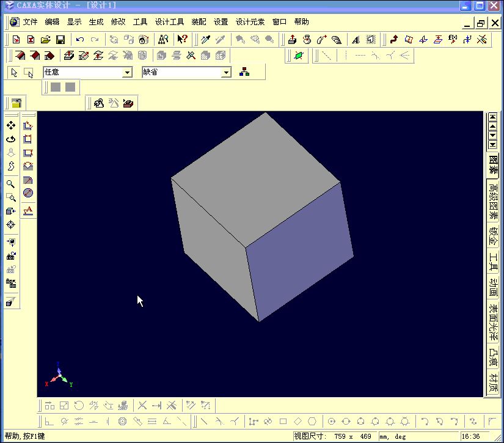The height and width of the screenshot is (443, 504).
Task: Open the 文件 menu
Action: pos(30,22)
